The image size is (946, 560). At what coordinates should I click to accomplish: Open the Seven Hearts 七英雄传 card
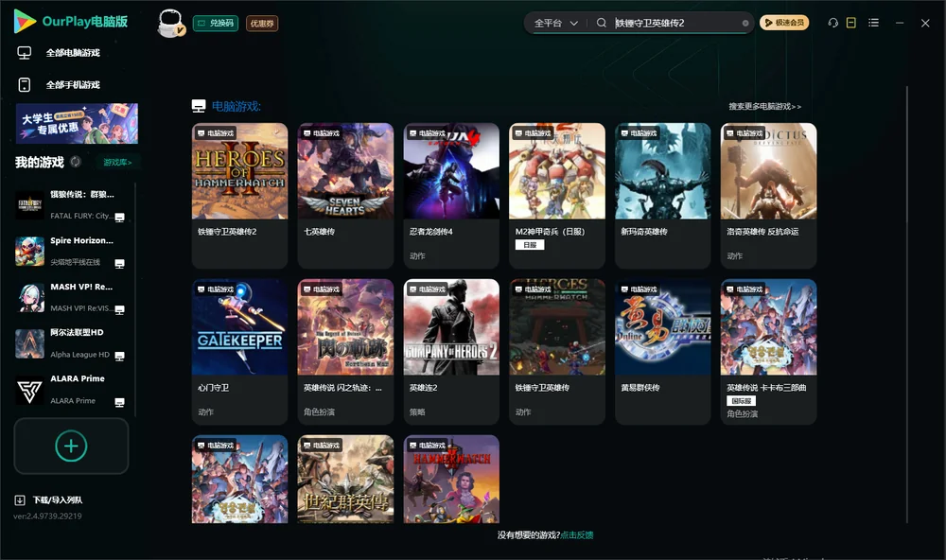pos(345,196)
